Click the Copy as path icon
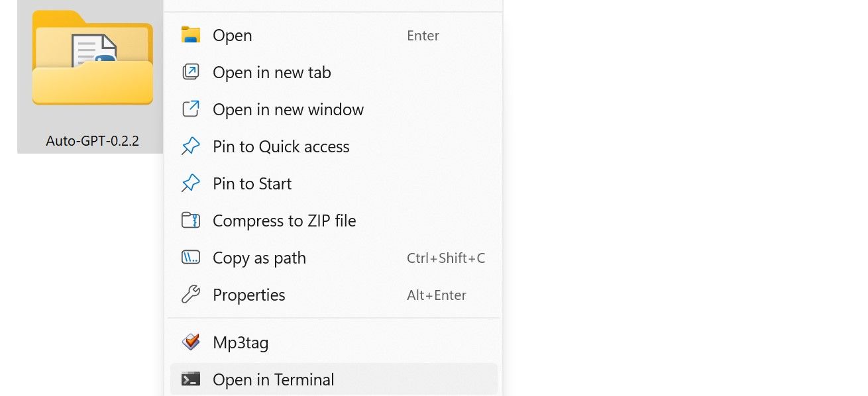Image resolution: width=868 pixels, height=396 pixels. click(191, 258)
